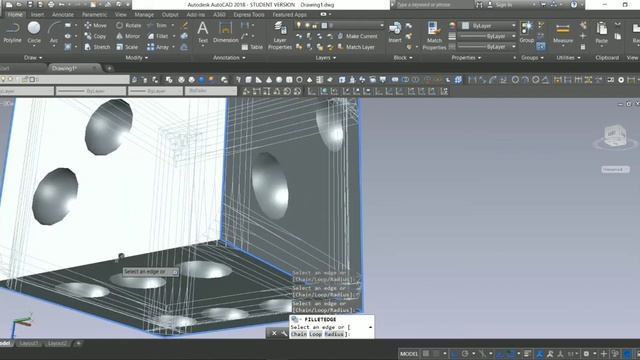Choose the Mirror tool

pos(128,36)
